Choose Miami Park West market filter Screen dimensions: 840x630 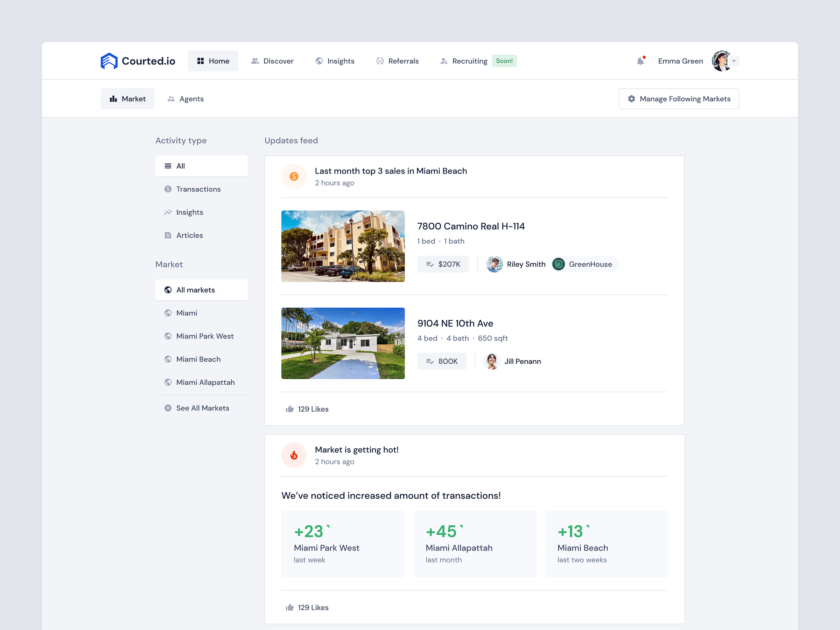[x=205, y=336]
